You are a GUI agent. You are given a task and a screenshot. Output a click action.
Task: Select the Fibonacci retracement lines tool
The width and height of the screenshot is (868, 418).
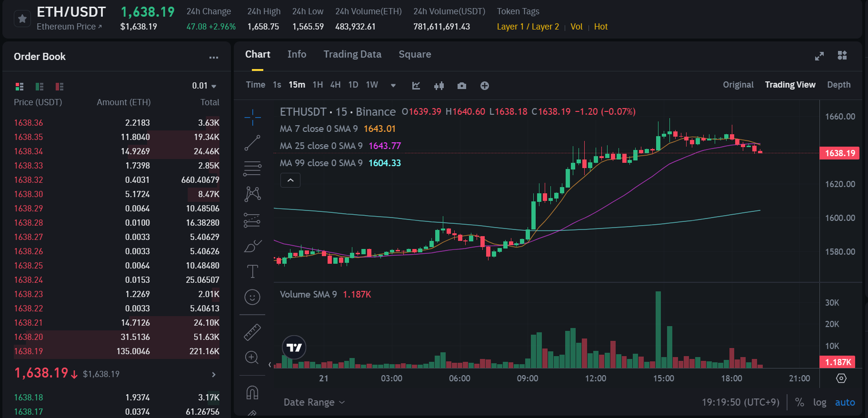[252, 168]
